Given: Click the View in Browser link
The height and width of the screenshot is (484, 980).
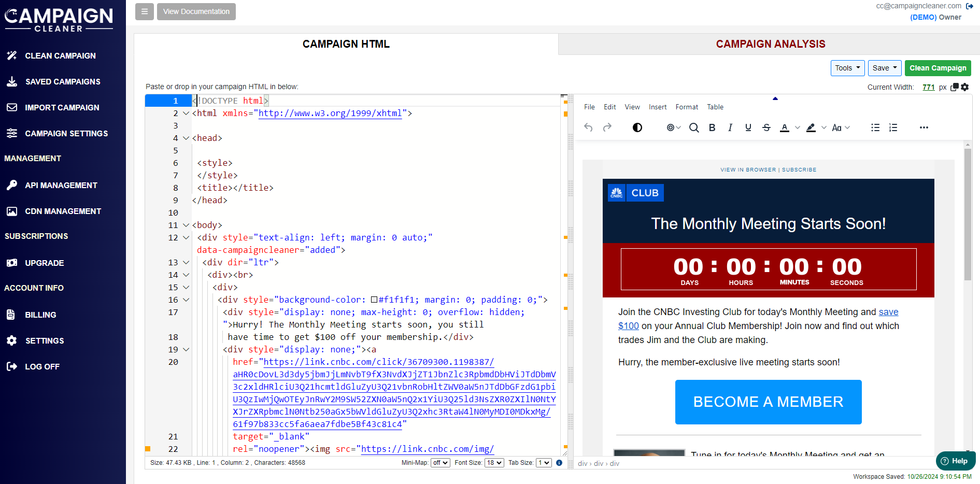Looking at the screenshot, I should coord(748,169).
